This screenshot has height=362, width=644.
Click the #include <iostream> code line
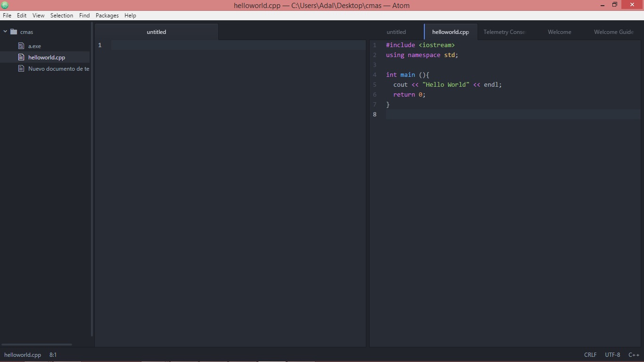[421, 45]
